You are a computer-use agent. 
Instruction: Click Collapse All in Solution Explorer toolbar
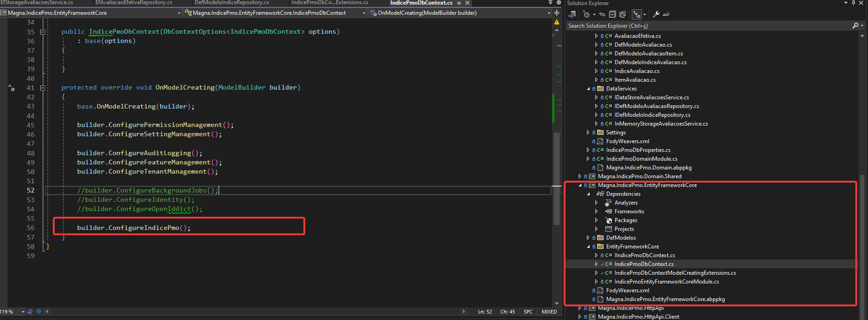point(612,14)
